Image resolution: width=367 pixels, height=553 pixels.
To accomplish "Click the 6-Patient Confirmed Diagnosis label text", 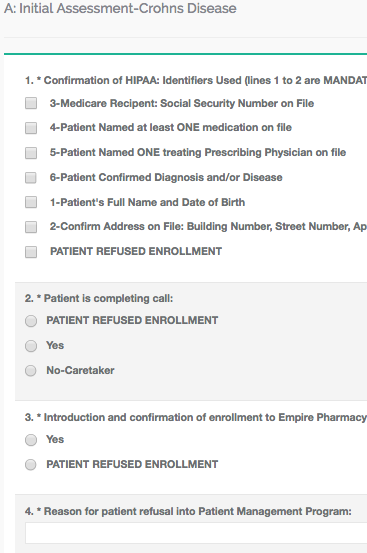I will [166, 177].
